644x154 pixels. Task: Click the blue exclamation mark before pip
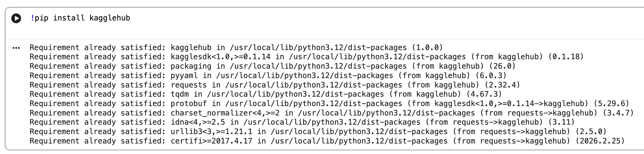click(x=32, y=18)
